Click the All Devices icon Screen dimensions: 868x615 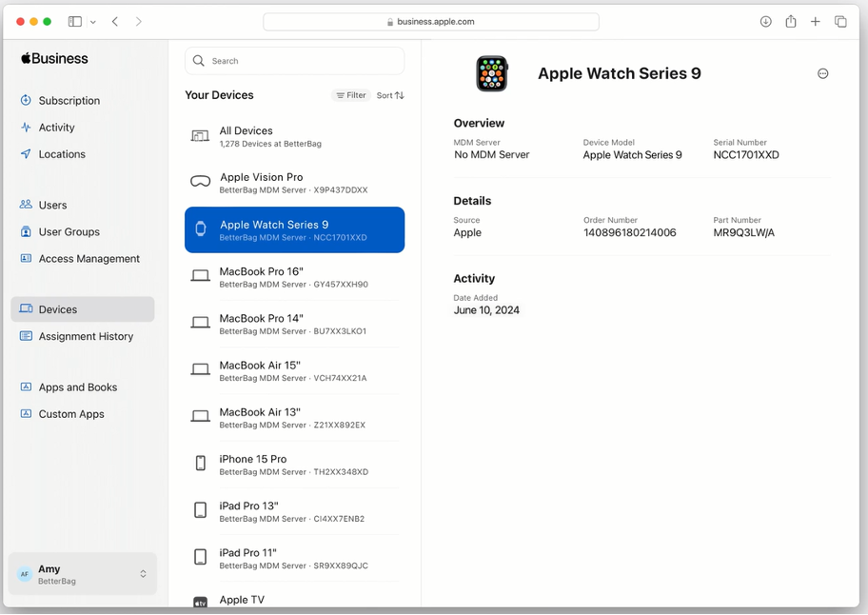[x=200, y=135]
